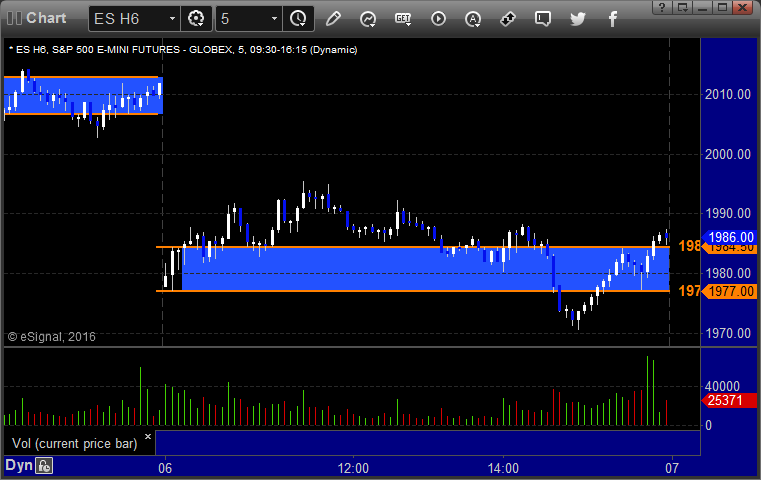Click the blue 1986.00 price marker
This screenshot has height=480, width=761.
coord(730,237)
